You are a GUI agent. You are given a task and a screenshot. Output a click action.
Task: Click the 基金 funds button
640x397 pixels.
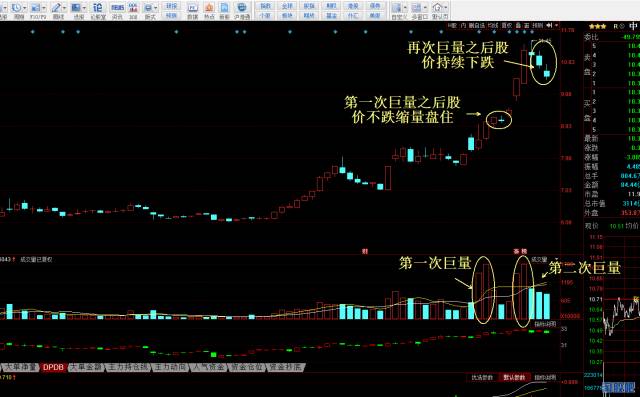pos(331,15)
